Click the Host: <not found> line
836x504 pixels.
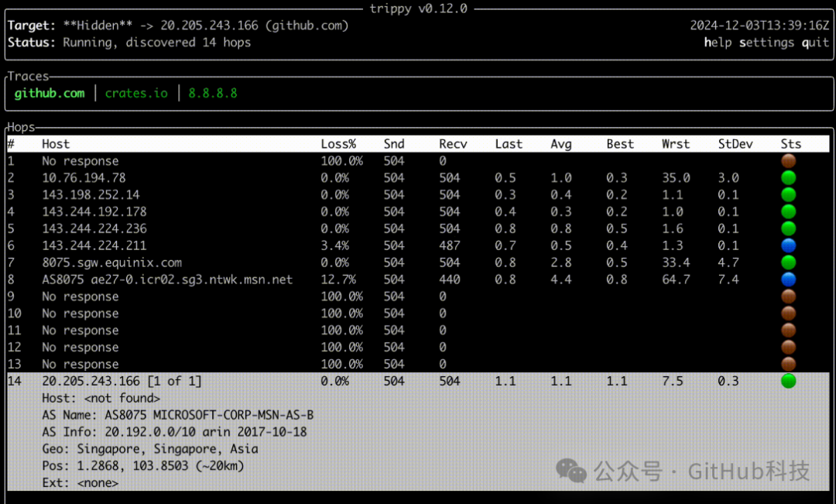(x=101, y=398)
